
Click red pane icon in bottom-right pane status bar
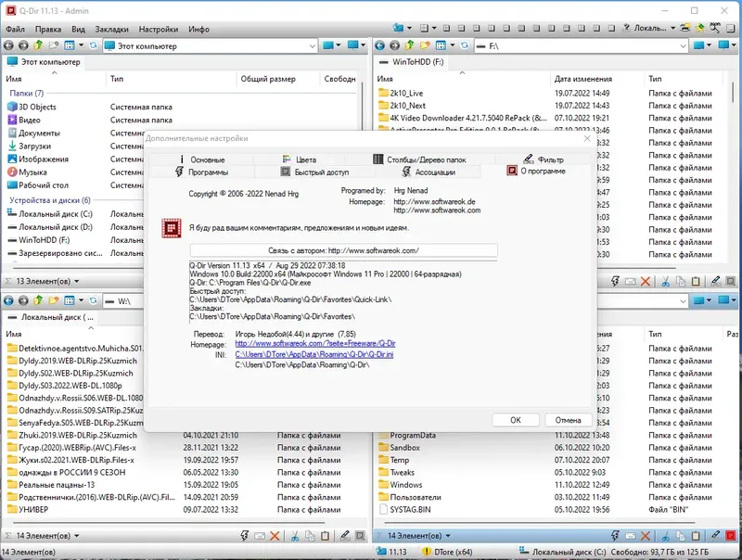[x=731, y=536]
